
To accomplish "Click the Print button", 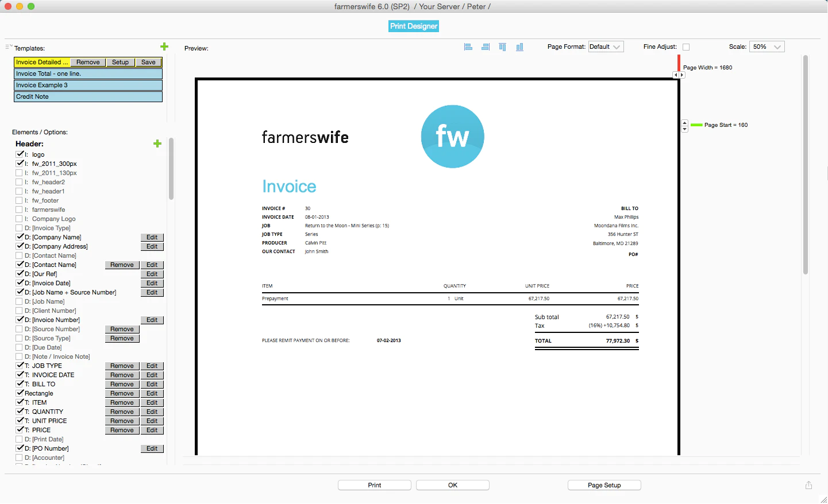I will pos(375,485).
